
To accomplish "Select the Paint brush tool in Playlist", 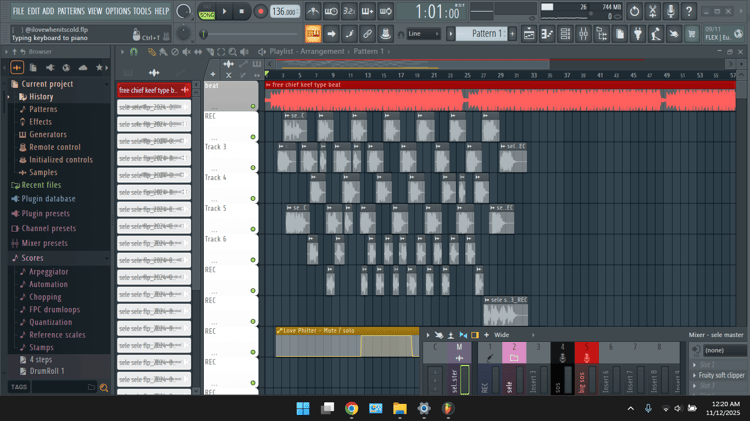I will tap(163, 52).
